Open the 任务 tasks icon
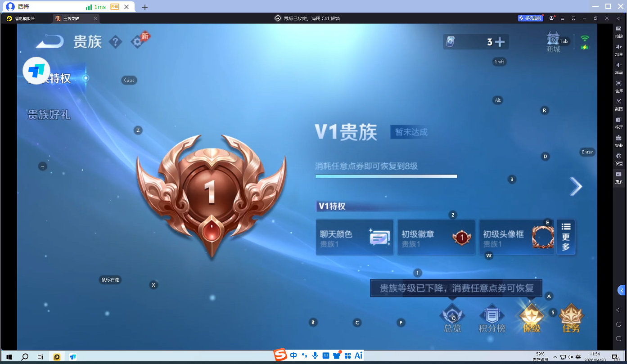The height and width of the screenshot is (364, 627). [x=571, y=318]
